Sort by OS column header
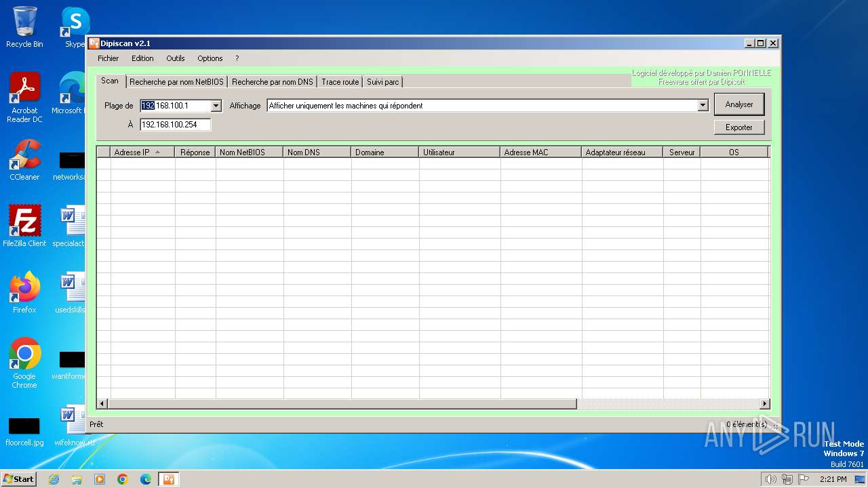Viewport: 868px width, 488px height. point(734,152)
